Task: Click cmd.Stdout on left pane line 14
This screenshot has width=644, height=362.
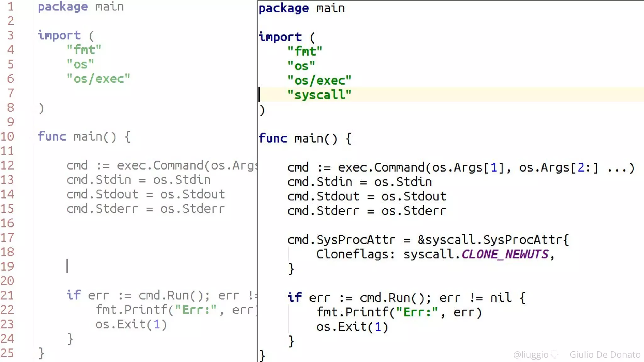Action: click(x=102, y=194)
